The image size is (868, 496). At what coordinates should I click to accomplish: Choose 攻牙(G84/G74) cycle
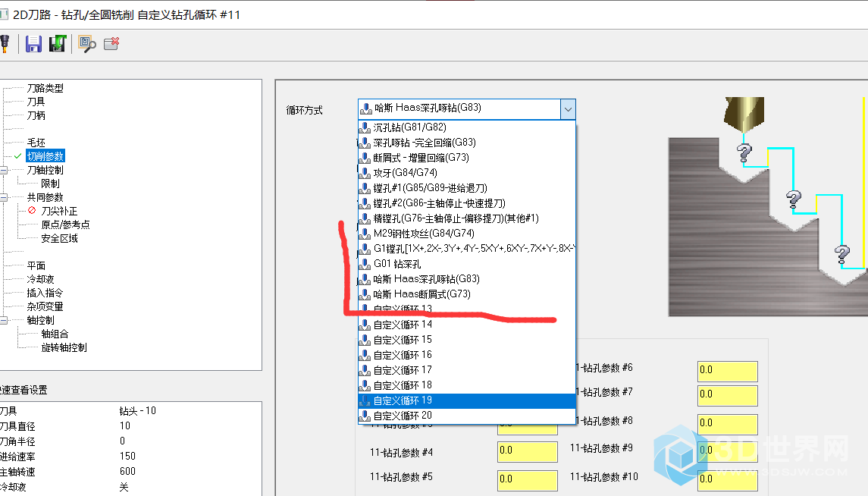point(467,173)
